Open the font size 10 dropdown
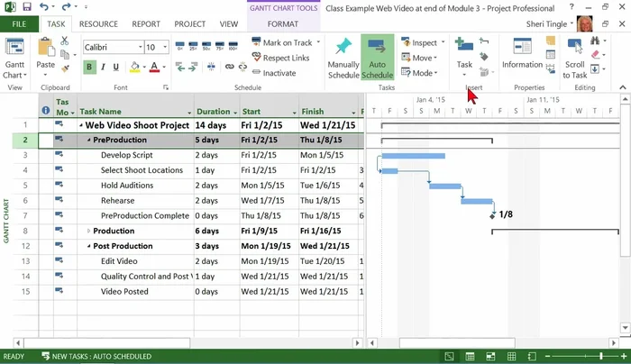Viewport: 631px width, 364px height. (x=165, y=47)
